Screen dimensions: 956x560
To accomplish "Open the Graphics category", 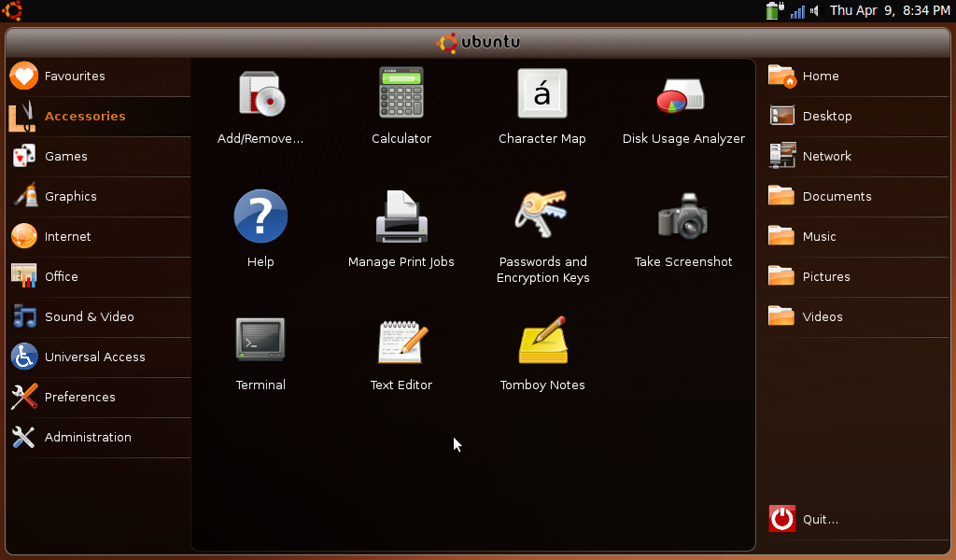I will 99,197.
